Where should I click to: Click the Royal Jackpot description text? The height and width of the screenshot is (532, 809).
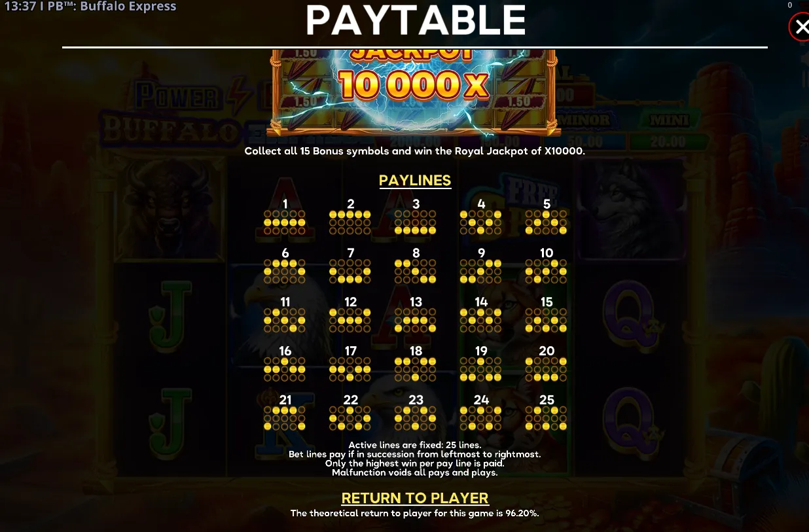[415, 151]
